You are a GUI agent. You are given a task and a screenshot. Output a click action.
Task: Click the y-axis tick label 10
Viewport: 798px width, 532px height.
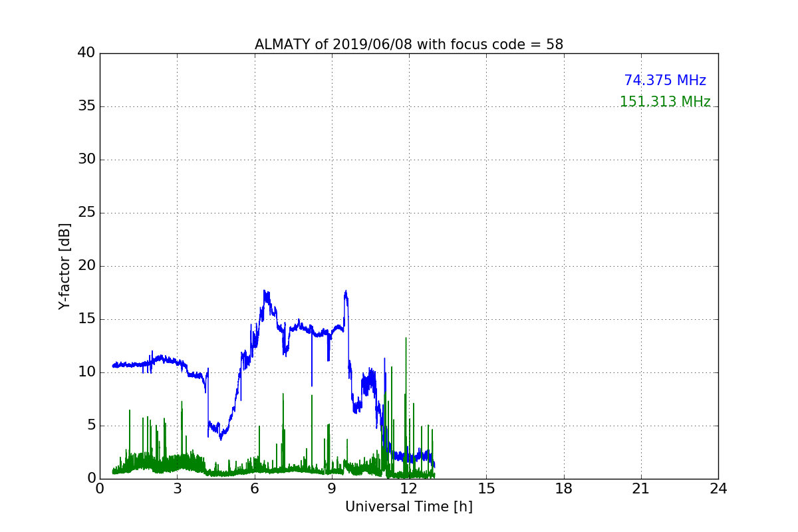point(86,372)
